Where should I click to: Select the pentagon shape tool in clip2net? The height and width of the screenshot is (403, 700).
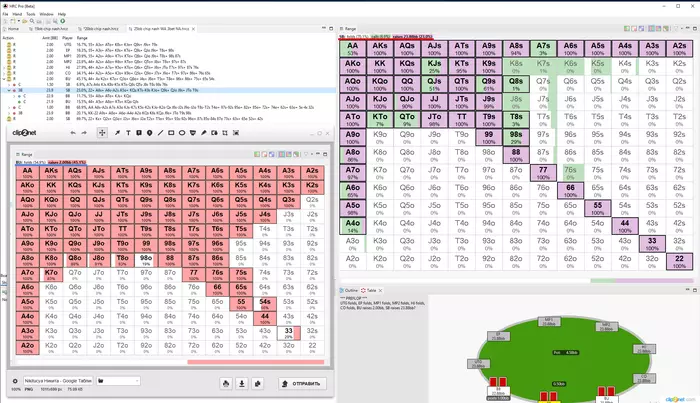pyautogui.click(x=193, y=133)
